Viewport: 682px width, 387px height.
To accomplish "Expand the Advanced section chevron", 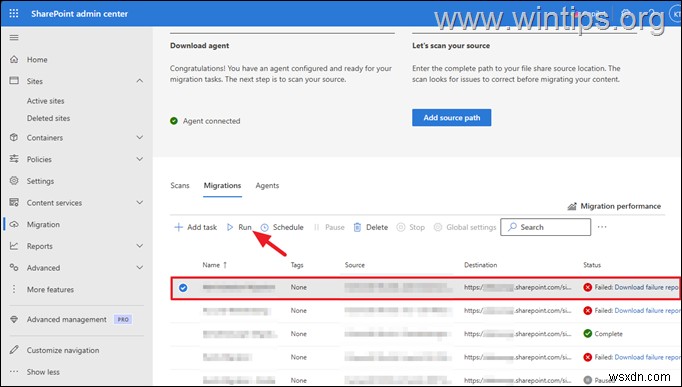I will point(140,268).
